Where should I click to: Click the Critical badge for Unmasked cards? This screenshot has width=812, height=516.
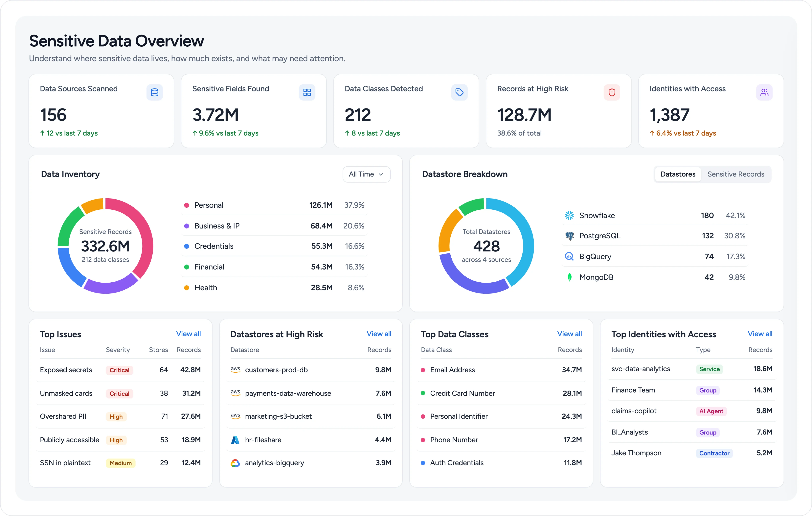coord(119,394)
